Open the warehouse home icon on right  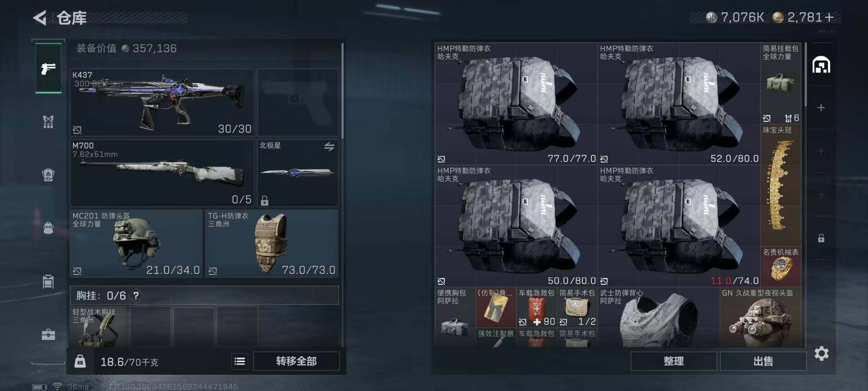click(x=821, y=65)
